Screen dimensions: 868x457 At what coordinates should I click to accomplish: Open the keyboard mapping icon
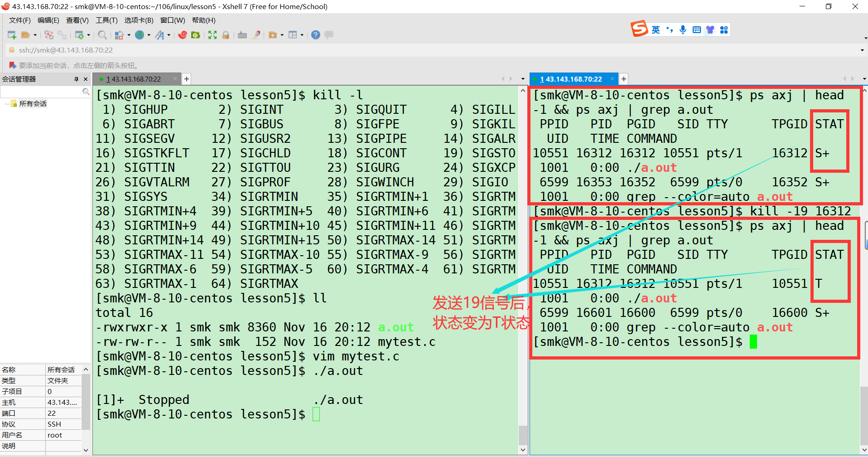[242, 35]
